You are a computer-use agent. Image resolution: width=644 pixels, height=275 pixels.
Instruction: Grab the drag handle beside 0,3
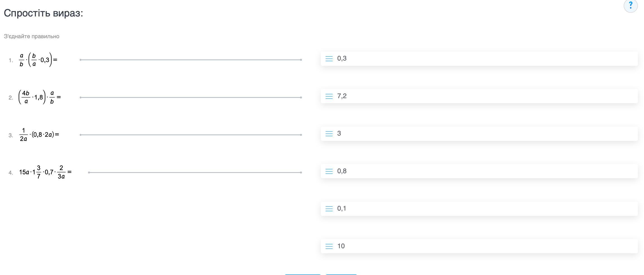click(x=329, y=59)
